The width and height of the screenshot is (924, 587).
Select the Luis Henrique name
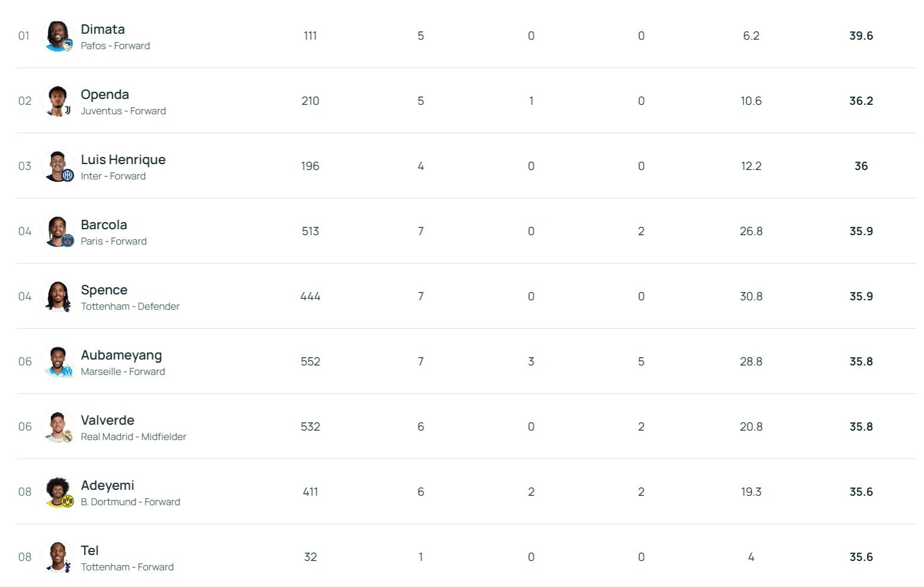coord(123,159)
